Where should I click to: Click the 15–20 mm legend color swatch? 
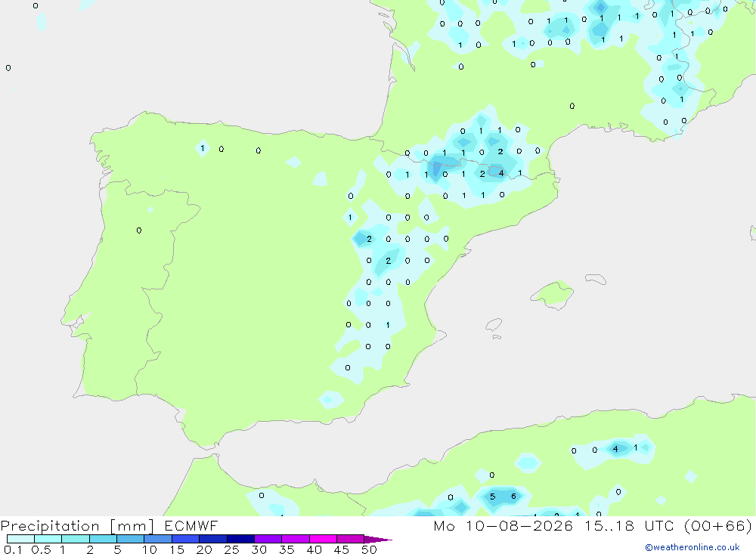point(186,539)
